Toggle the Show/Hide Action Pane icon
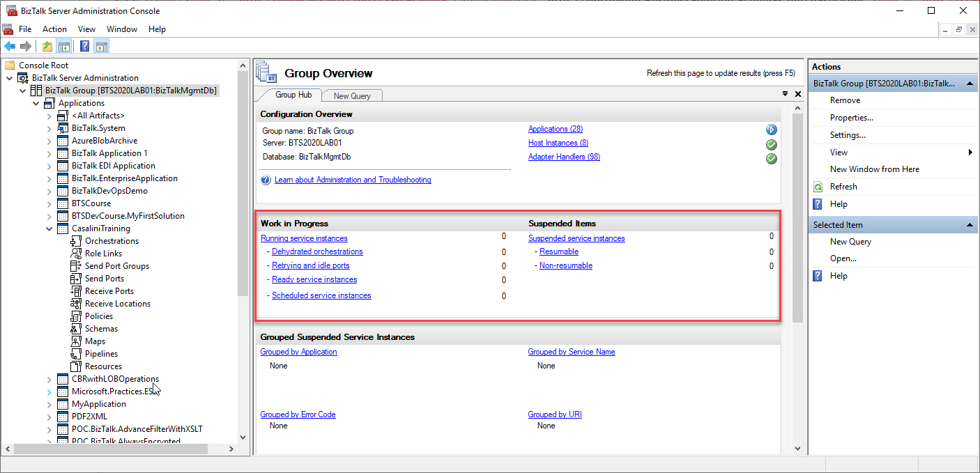This screenshot has width=980, height=473. click(x=102, y=47)
